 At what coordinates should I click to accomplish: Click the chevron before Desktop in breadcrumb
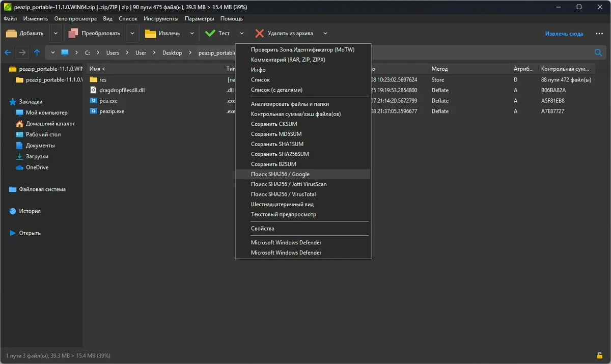tap(154, 53)
